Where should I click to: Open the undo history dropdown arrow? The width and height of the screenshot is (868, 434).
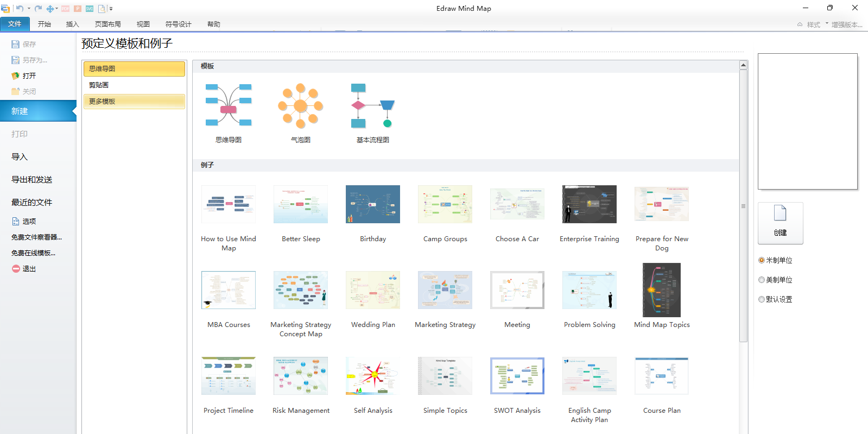pos(29,8)
